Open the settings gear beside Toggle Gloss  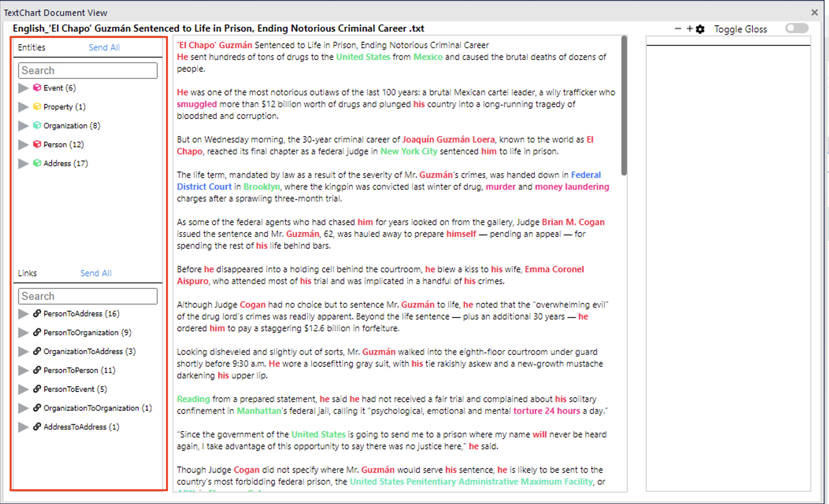pos(700,28)
